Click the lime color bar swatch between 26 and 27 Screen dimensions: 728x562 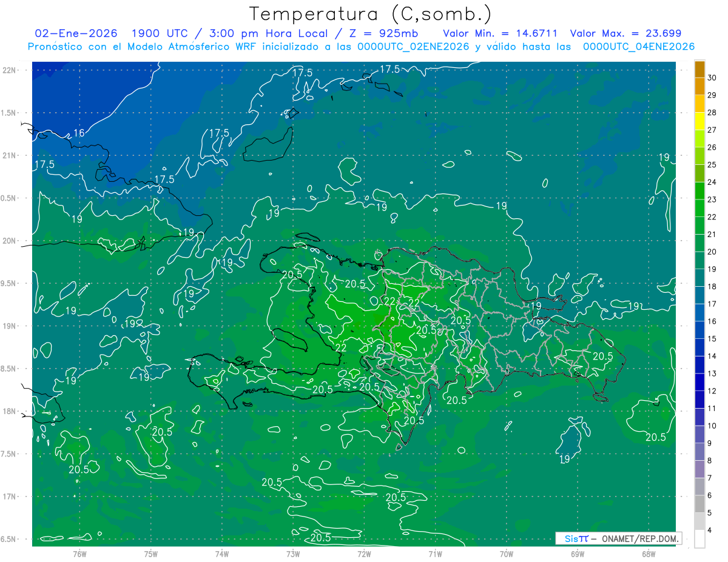pos(699,138)
